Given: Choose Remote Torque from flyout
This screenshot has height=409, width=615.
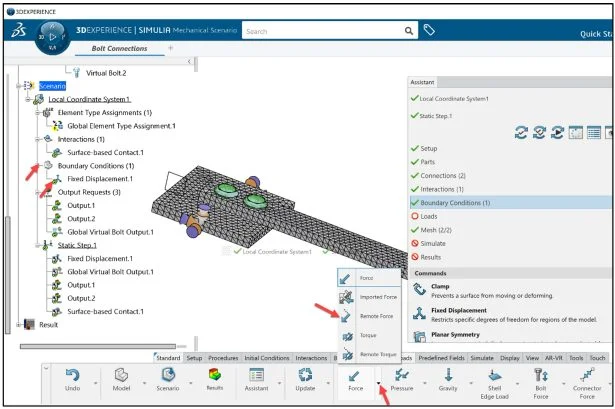Looking at the screenshot, I should 369,354.
